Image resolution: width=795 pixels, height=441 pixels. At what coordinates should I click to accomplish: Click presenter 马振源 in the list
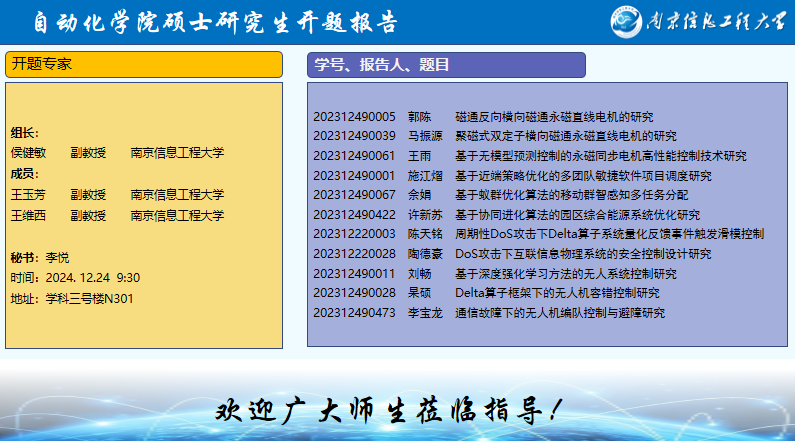click(x=425, y=136)
